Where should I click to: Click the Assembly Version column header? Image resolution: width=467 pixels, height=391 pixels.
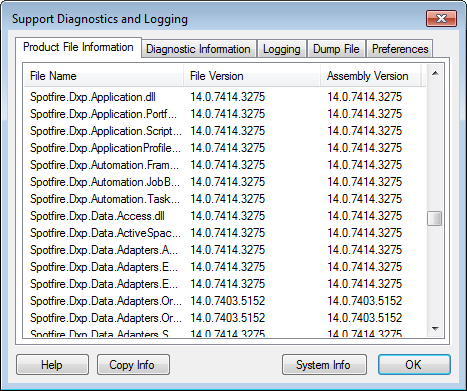[371, 76]
